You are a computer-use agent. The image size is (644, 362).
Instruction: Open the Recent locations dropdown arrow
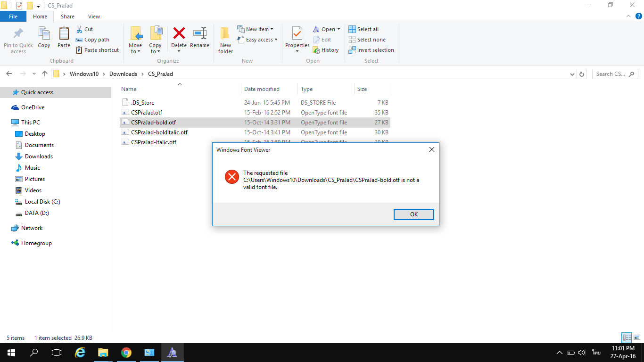(34, 74)
